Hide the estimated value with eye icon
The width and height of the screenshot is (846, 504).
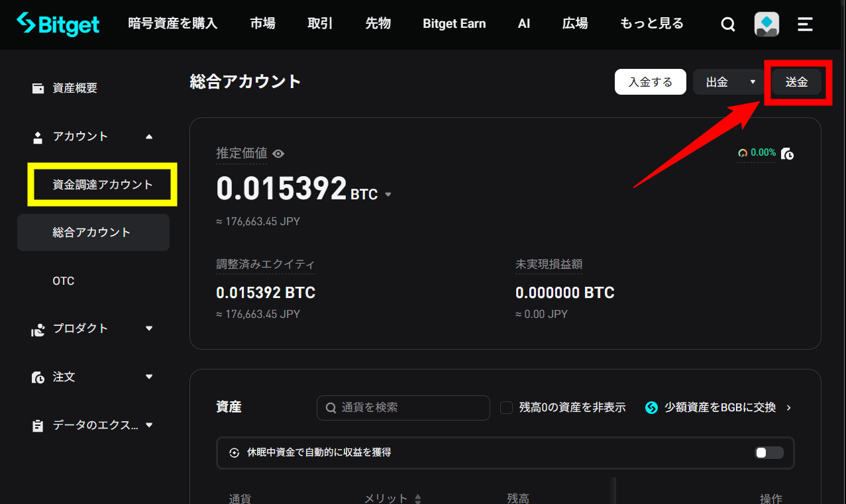pyautogui.click(x=279, y=154)
